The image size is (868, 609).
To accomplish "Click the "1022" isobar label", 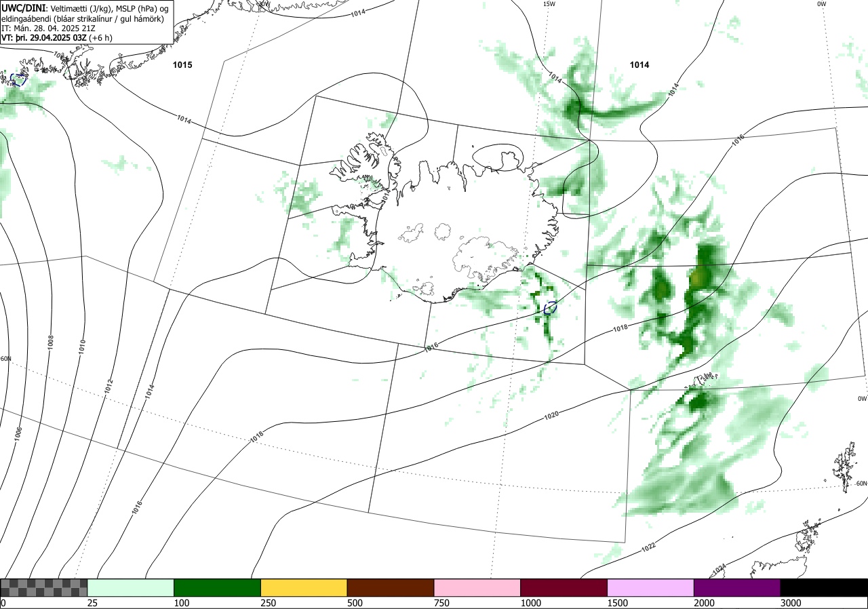I will [x=648, y=546].
